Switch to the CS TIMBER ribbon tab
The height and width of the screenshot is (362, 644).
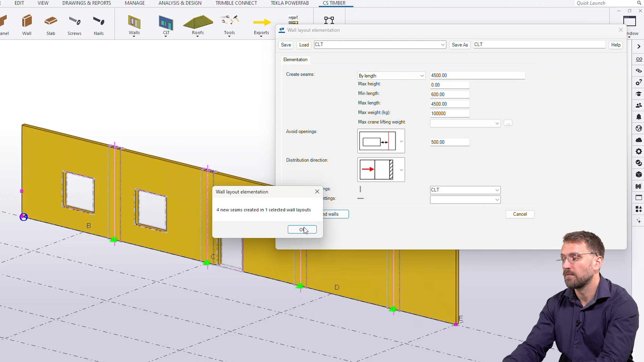tap(334, 3)
